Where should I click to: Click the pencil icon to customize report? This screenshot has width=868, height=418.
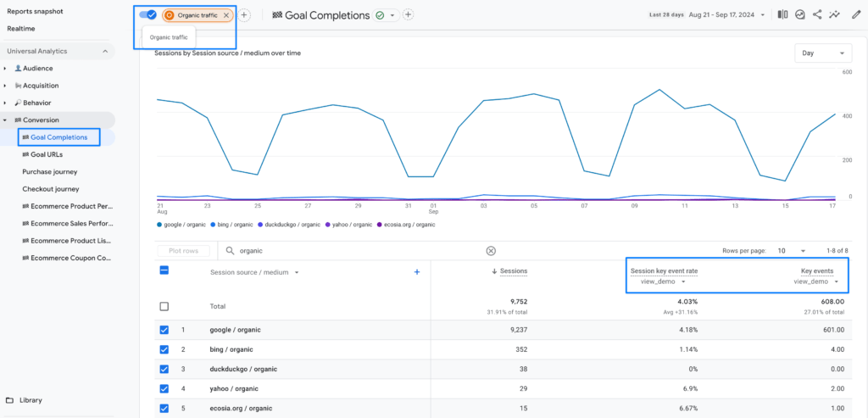855,14
